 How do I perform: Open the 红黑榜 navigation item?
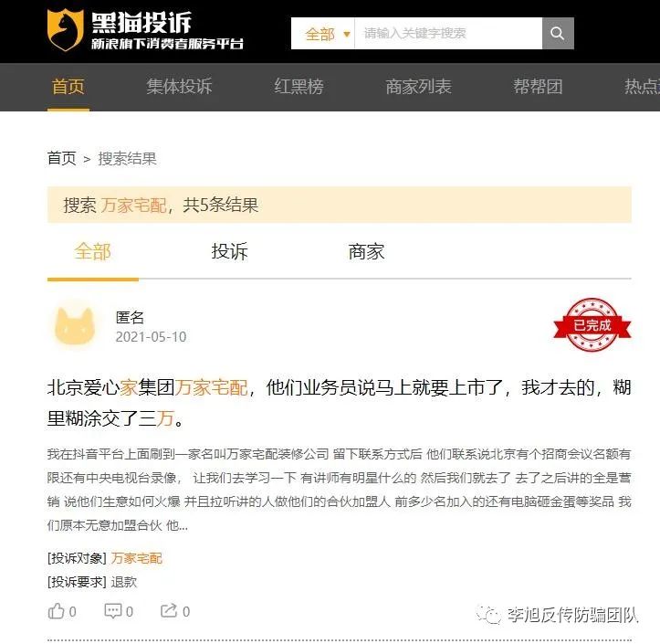coord(299,87)
